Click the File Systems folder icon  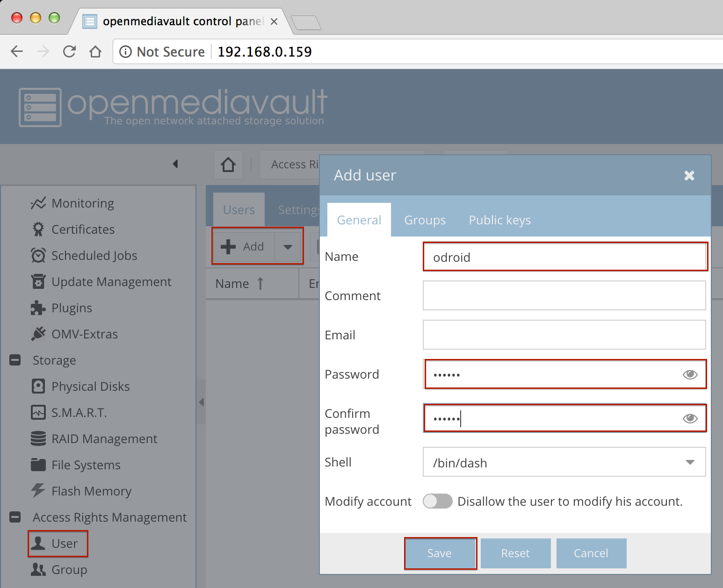click(x=38, y=465)
